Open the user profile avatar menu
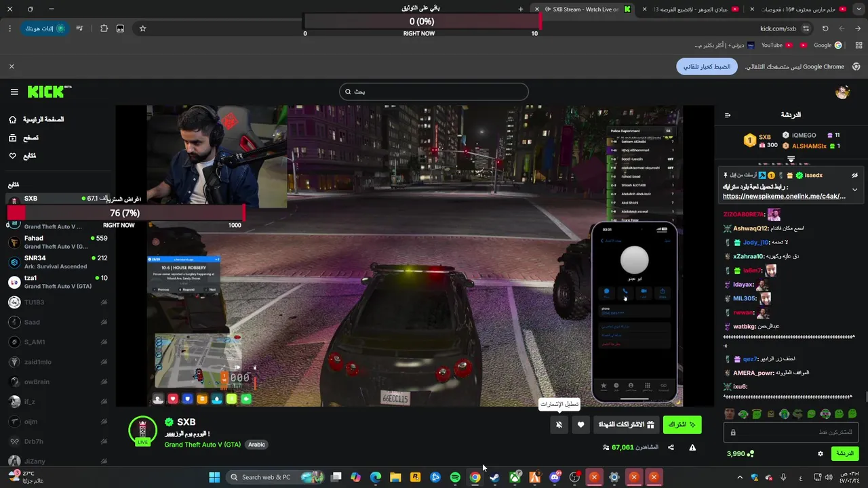Screen dimensions: 868x488 (x=842, y=92)
